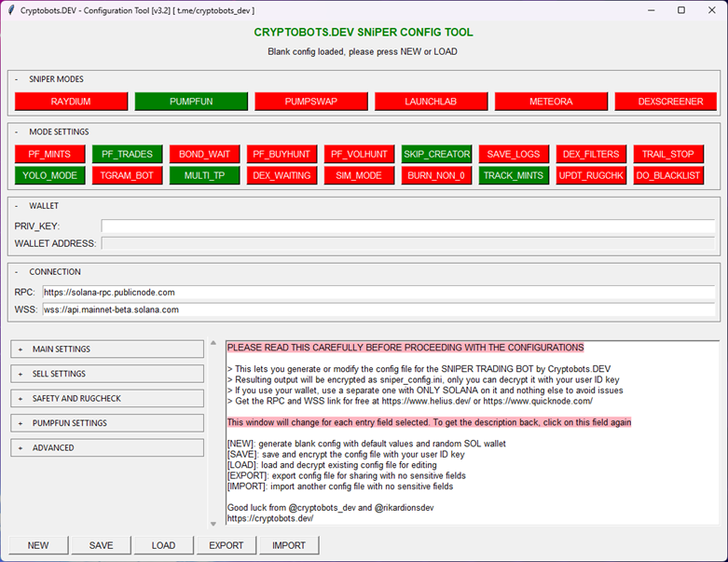This screenshot has height=562, width=728.
Task: Enable the TRAIL_STOP mode setting
Action: coord(668,154)
